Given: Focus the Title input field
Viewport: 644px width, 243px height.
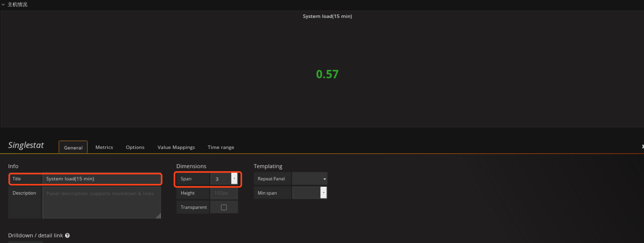Looking at the screenshot, I should click(x=102, y=179).
